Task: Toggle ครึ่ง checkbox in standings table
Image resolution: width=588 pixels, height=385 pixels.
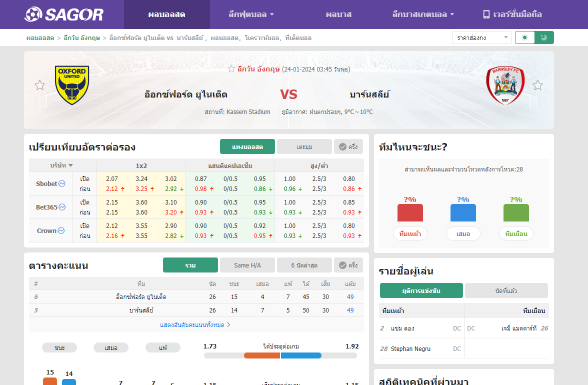Action: [348, 265]
